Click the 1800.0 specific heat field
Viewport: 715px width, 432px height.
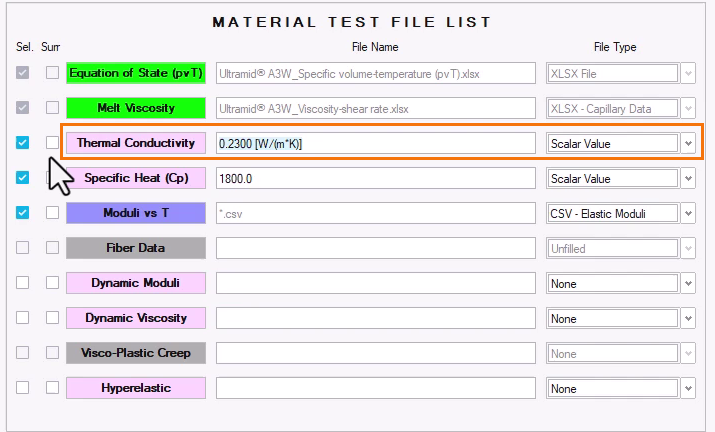pyautogui.click(x=376, y=178)
